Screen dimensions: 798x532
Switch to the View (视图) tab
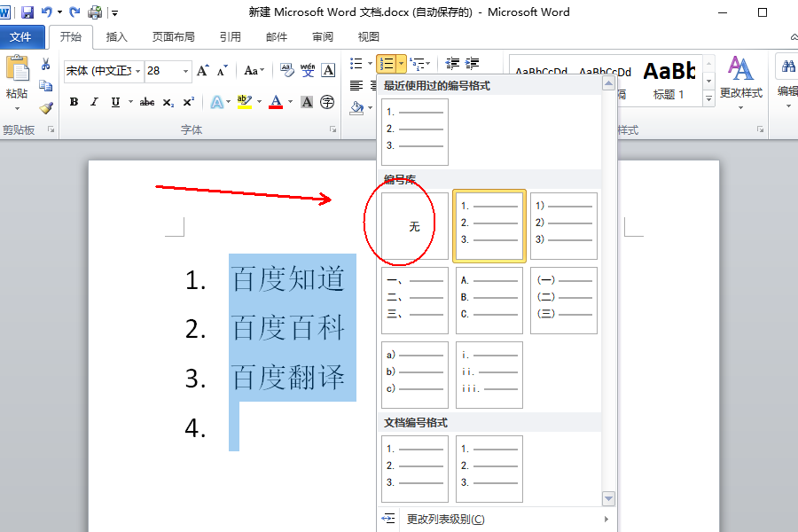point(369,36)
